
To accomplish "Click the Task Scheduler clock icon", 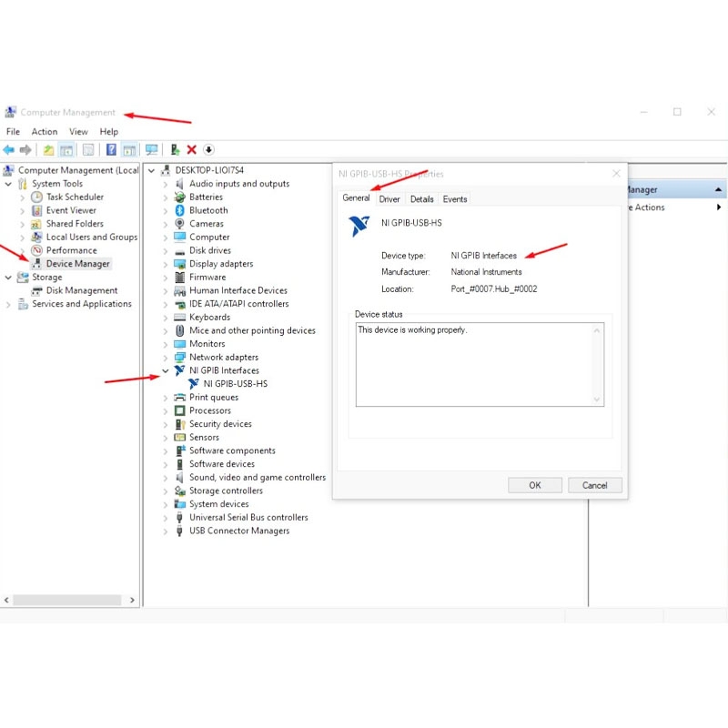I will pos(36,197).
